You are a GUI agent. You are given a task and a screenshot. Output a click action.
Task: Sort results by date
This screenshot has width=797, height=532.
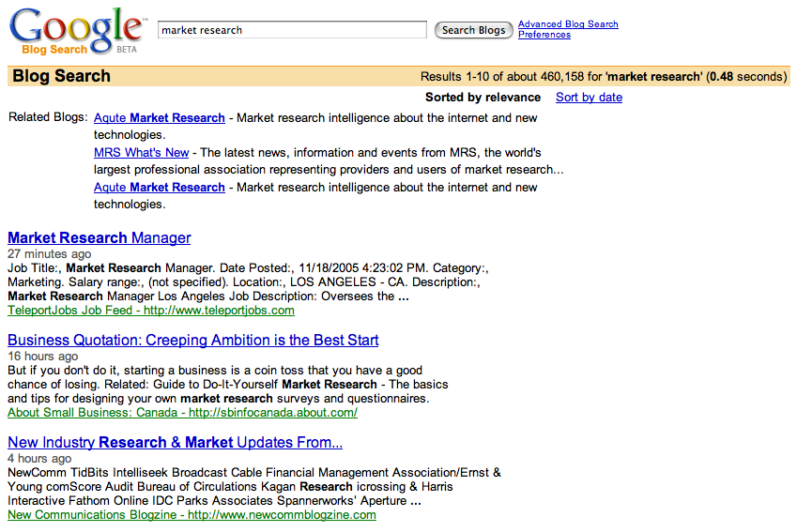click(x=589, y=97)
